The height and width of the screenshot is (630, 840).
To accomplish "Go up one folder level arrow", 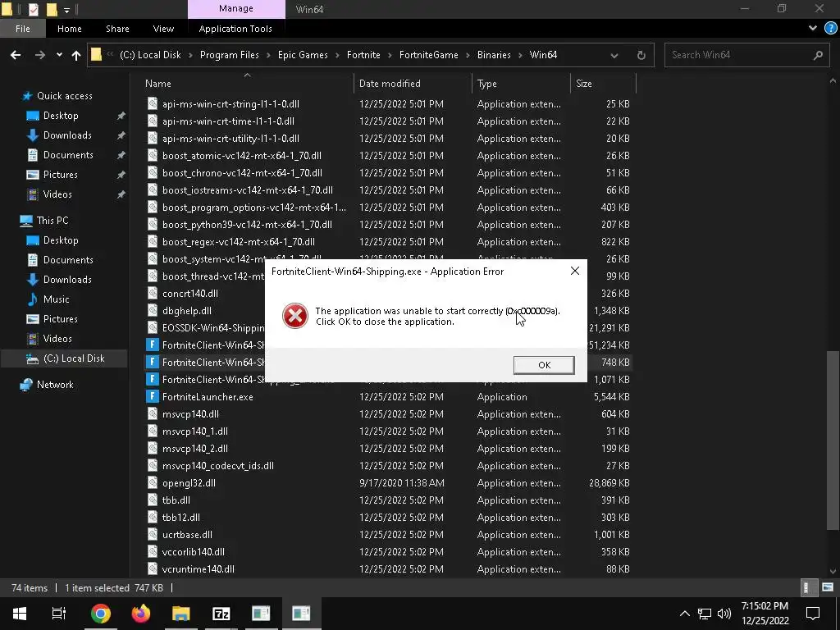I will (x=76, y=55).
